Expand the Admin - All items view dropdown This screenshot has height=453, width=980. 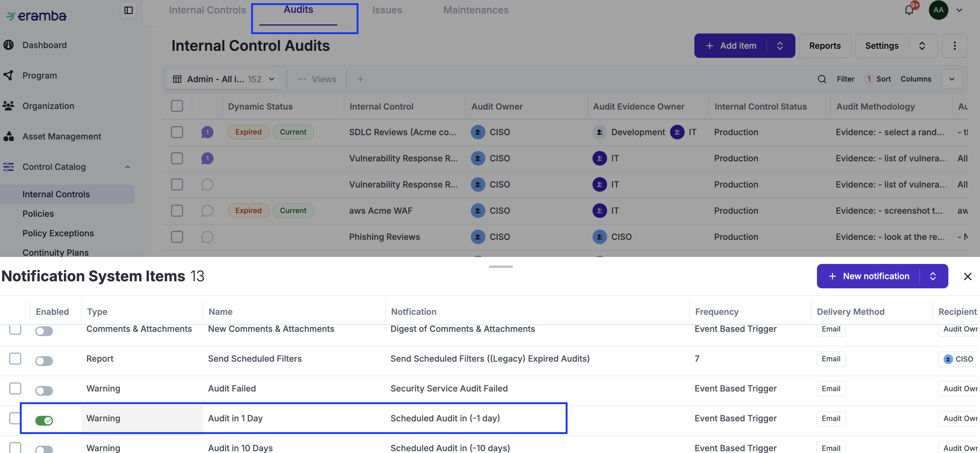(272, 79)
